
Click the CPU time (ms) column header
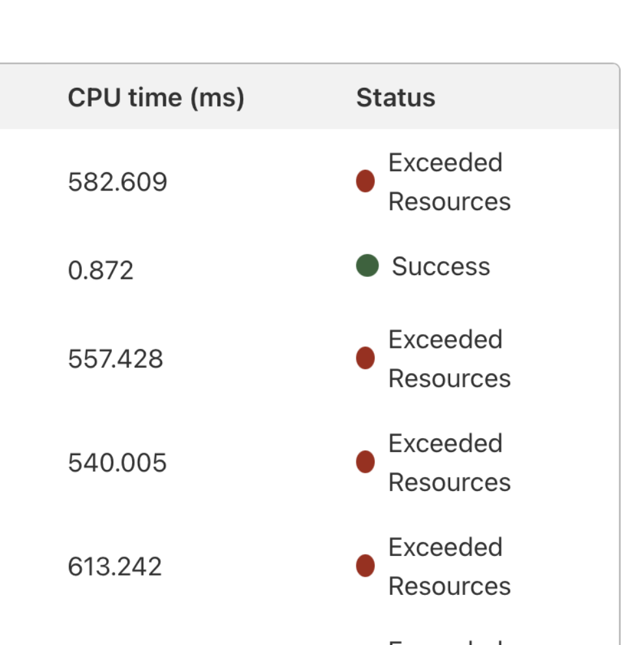point(156,98)
